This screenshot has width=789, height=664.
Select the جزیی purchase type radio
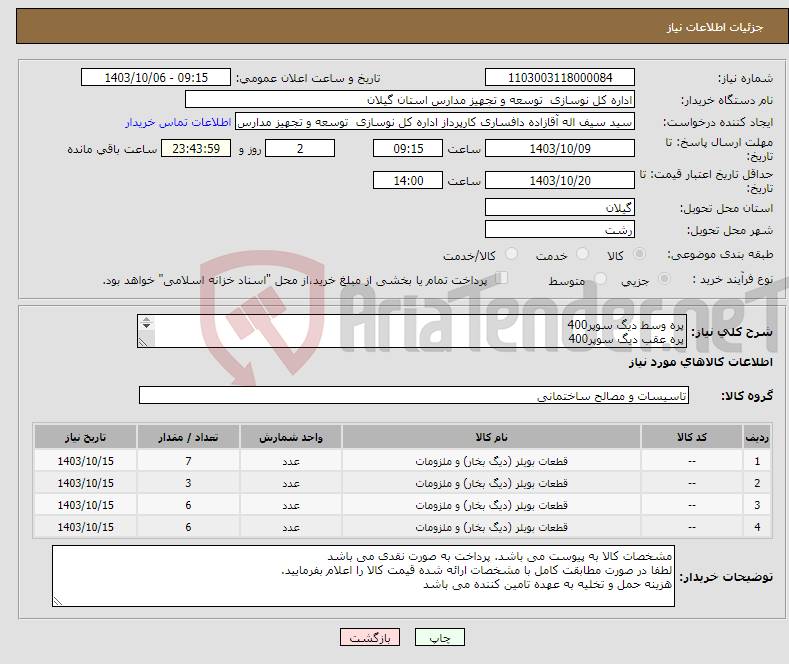click(664, 278)
